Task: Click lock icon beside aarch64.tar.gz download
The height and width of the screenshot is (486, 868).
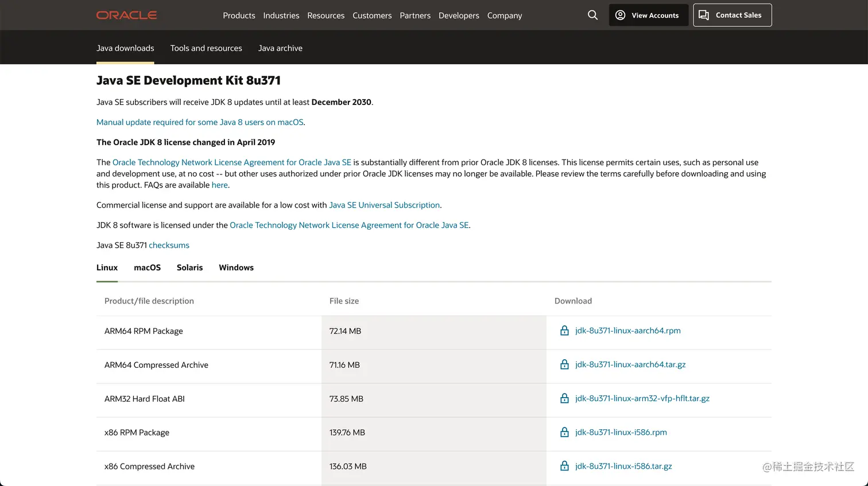Action: 564,364
